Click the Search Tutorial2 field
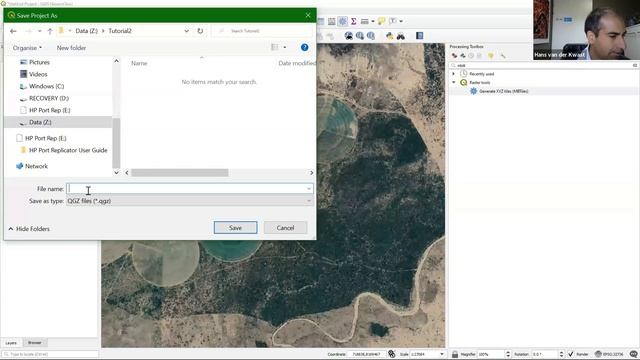 click(x=263, y=31)
